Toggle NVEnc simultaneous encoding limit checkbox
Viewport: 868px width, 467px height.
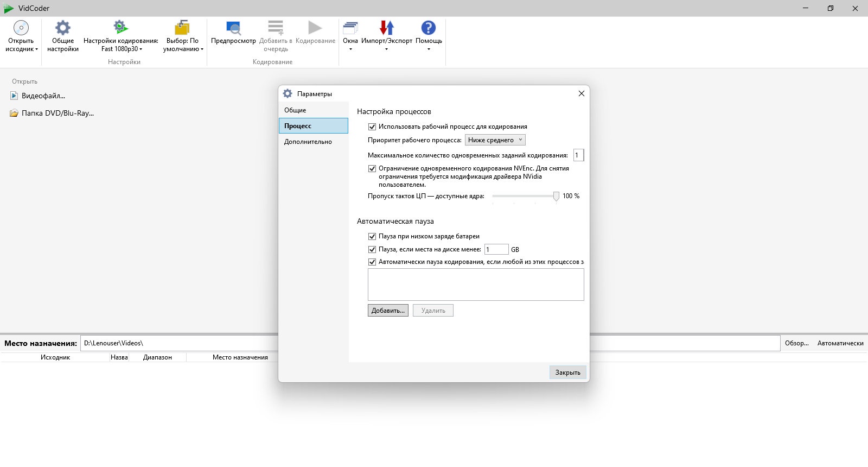(372, 168)
